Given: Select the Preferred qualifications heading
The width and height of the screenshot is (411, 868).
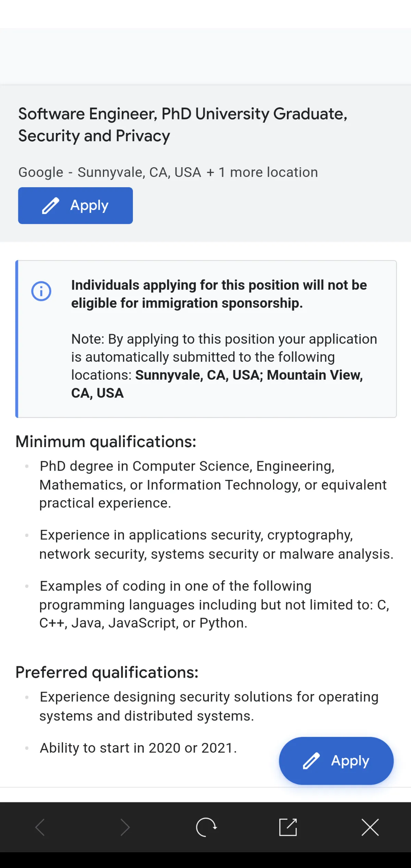Looking at the screenshot, I should click(107, 672).
